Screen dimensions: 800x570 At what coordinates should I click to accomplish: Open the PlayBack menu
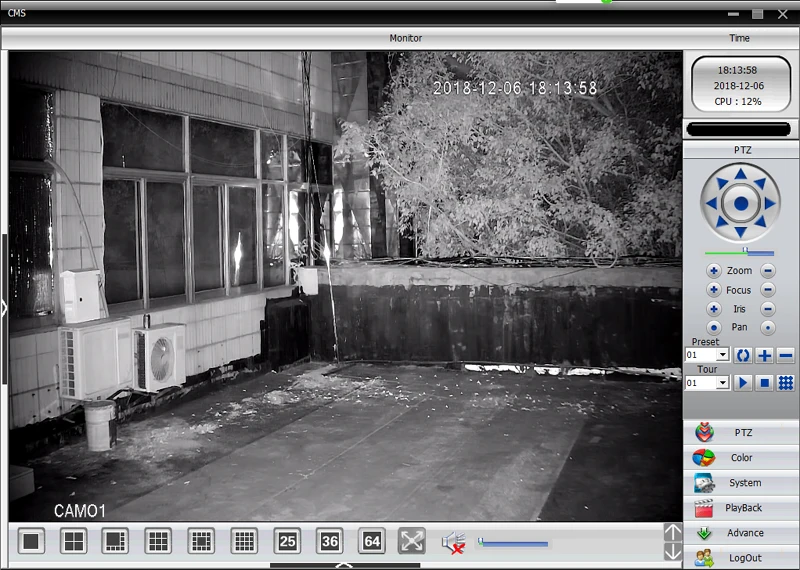click(x=741, y=508)
